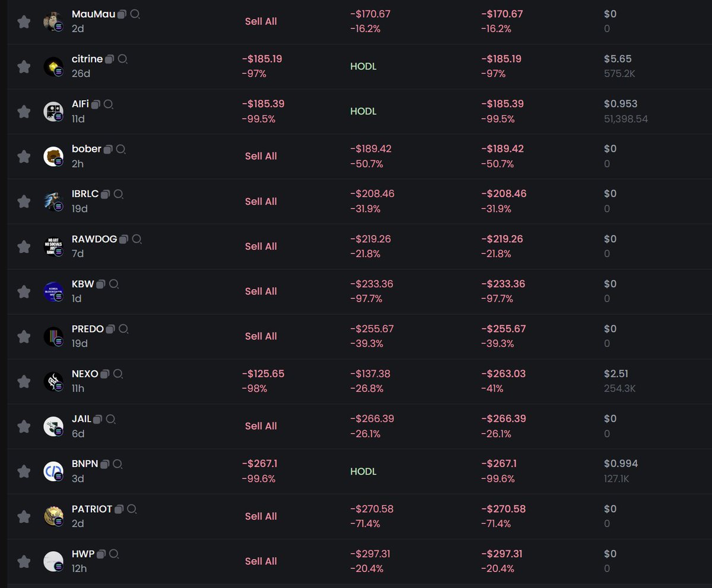Copy the JAIL token address
The width and height of the screenshot is (712, 588).
[x=98, y=419]
